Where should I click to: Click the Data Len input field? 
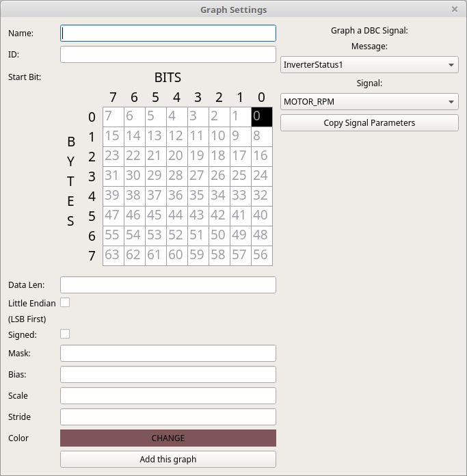[x=168, y=285]
